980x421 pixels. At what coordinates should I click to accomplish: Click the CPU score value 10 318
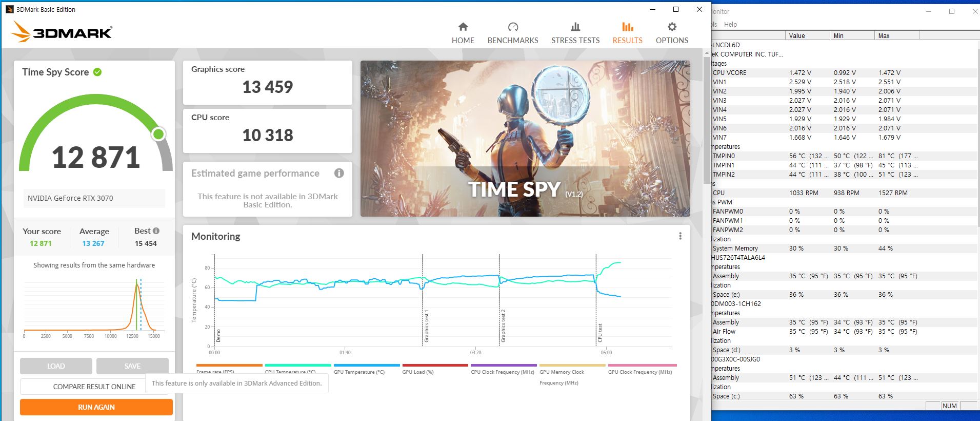(267, 136)
